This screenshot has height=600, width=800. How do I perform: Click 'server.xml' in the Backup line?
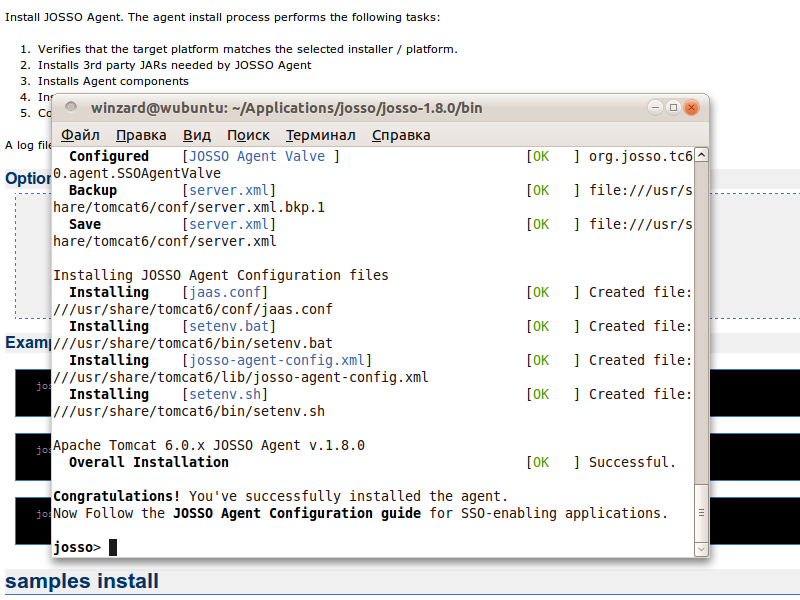tap(229, 190)
